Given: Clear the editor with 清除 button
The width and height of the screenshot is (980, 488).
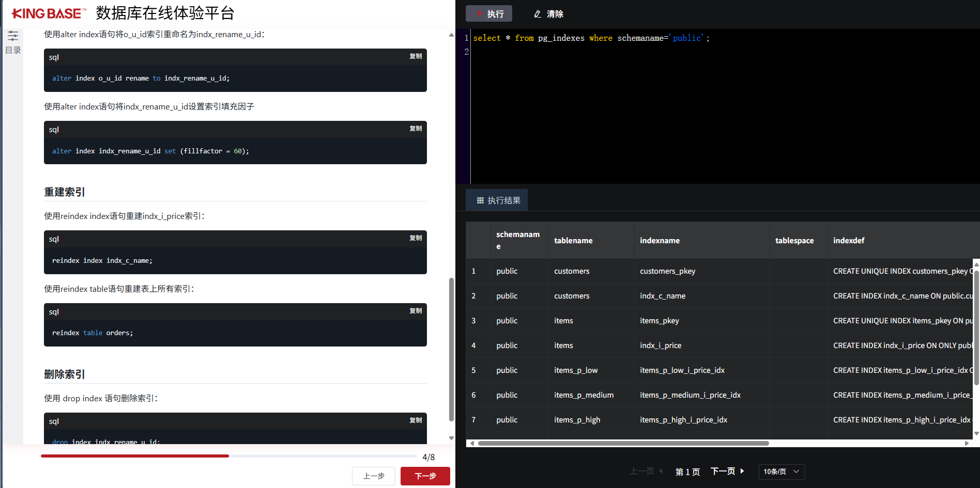Looking at the screenshot, I should click(x=548, y=14).
